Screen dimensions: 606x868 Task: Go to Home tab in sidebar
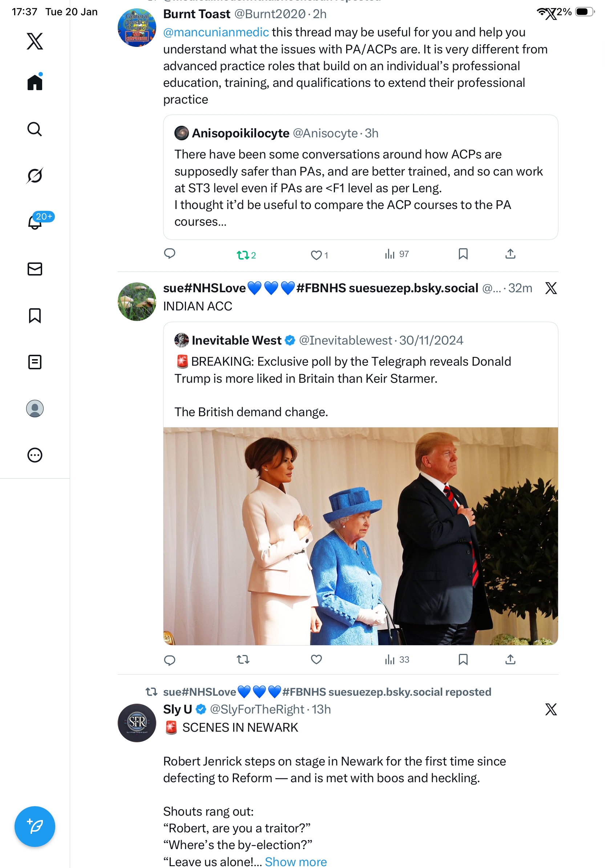(x=35, y=82)
